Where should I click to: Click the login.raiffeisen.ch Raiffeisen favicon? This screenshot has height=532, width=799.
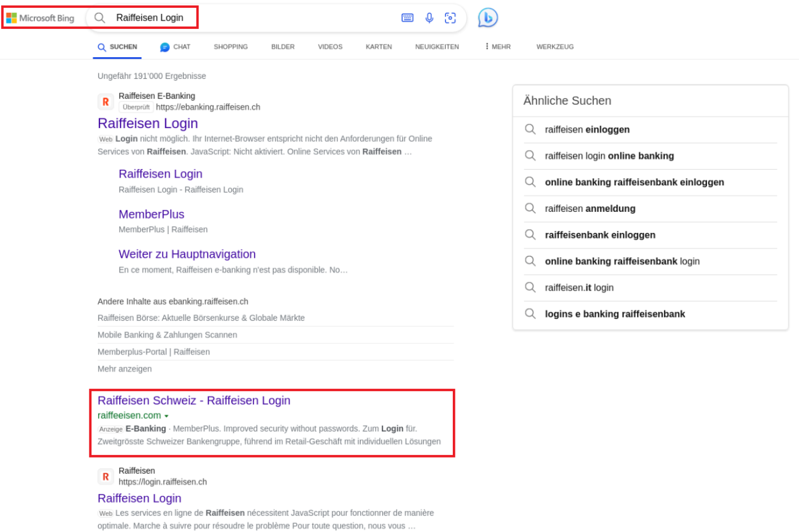(105, 477)
